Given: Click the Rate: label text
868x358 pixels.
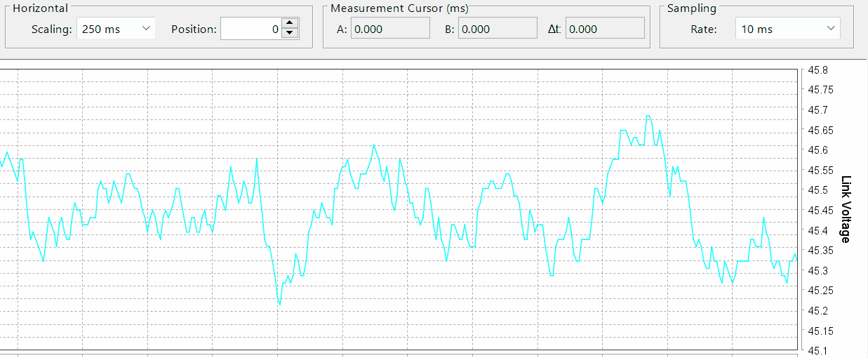Looking at the screenshot, I should pyautogui.click(x=703, y=29).
